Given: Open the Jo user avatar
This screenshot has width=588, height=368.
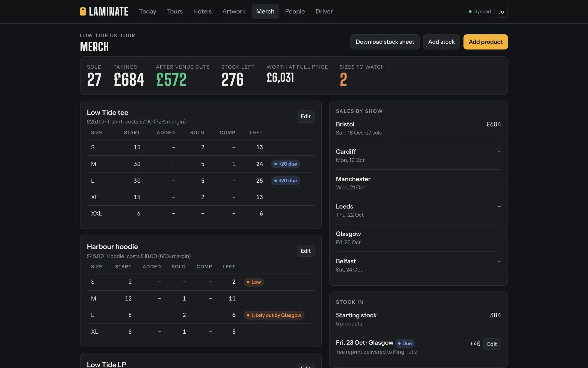Looking at the screenshot, I should [x=501, y=12].
